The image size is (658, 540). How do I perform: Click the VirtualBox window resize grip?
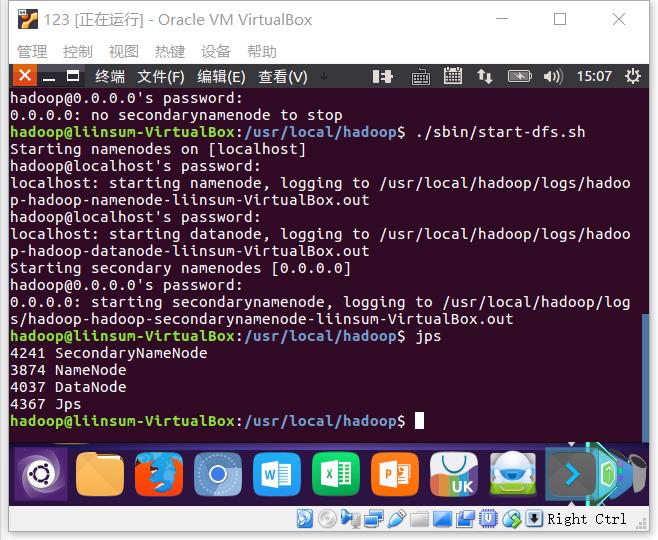[642, 524]
